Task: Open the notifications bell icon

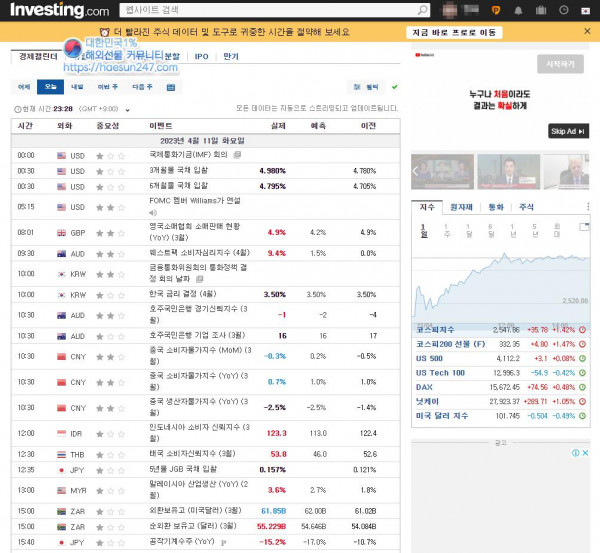Action: [518, 10]
